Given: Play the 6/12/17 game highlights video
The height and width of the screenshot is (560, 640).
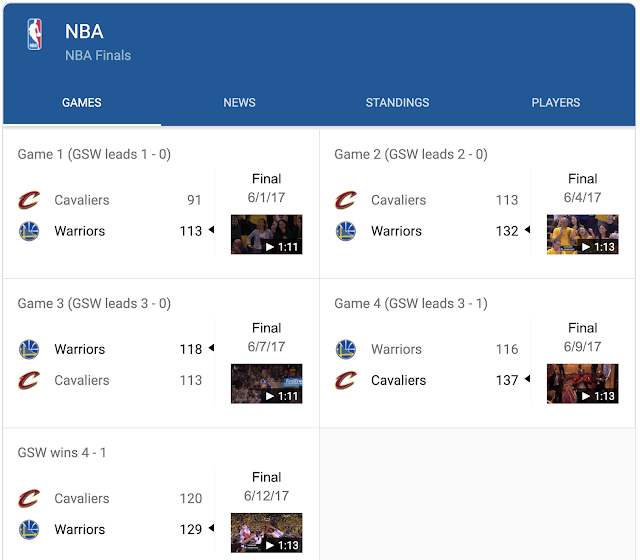Looking at the screenshot, I should tap(267, 533).
